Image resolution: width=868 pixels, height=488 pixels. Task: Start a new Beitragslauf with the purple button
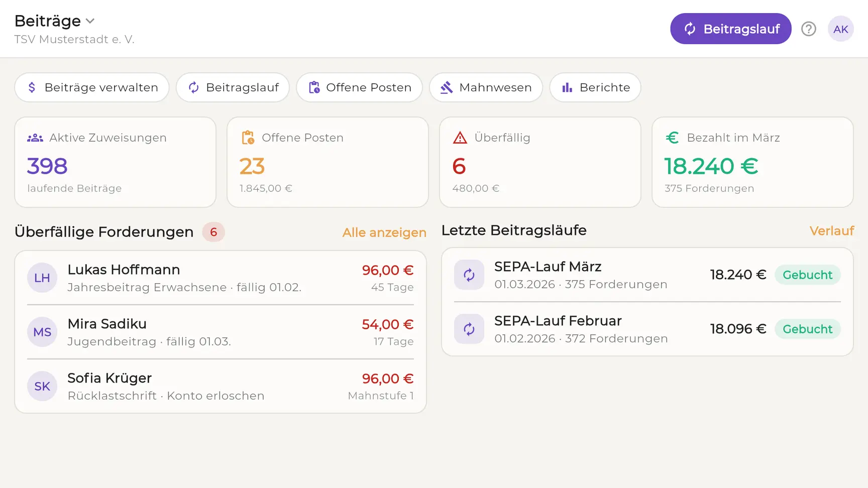731,29
